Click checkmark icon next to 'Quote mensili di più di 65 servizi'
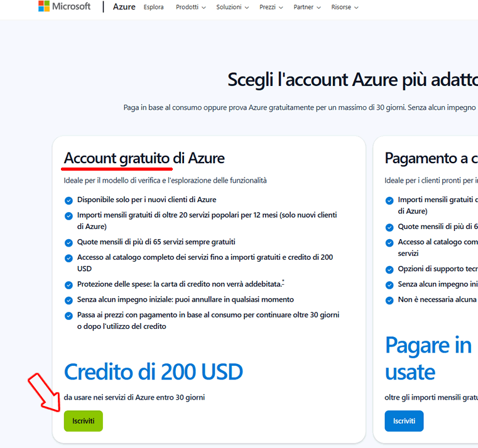The width and height of the screenshot is (478, 448). pos(68,243)
